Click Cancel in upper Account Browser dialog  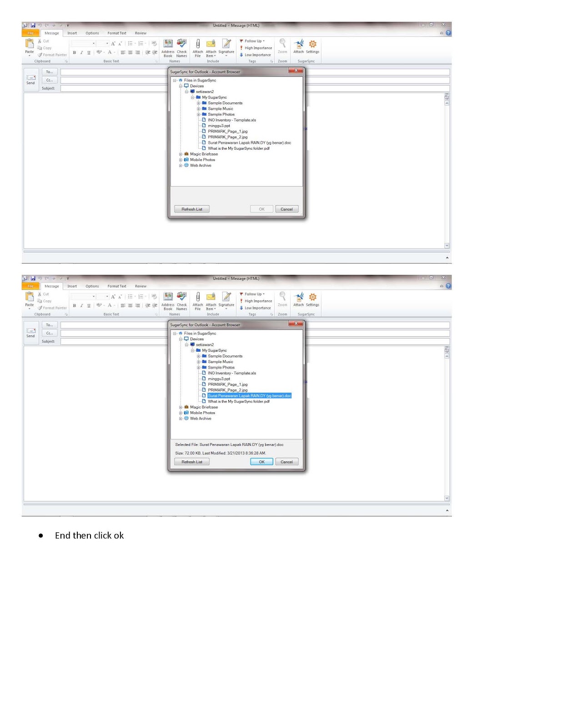click(x=286, y=209)
